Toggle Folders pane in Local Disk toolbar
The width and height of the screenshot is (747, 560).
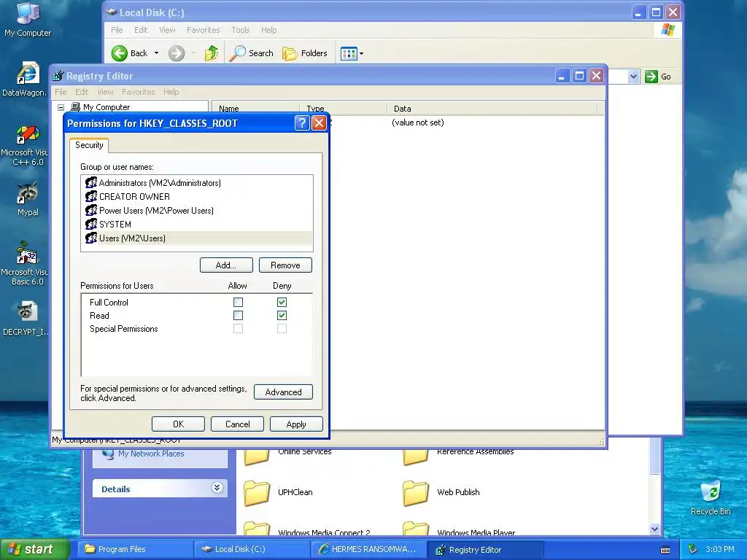click(x=305, y=53)
